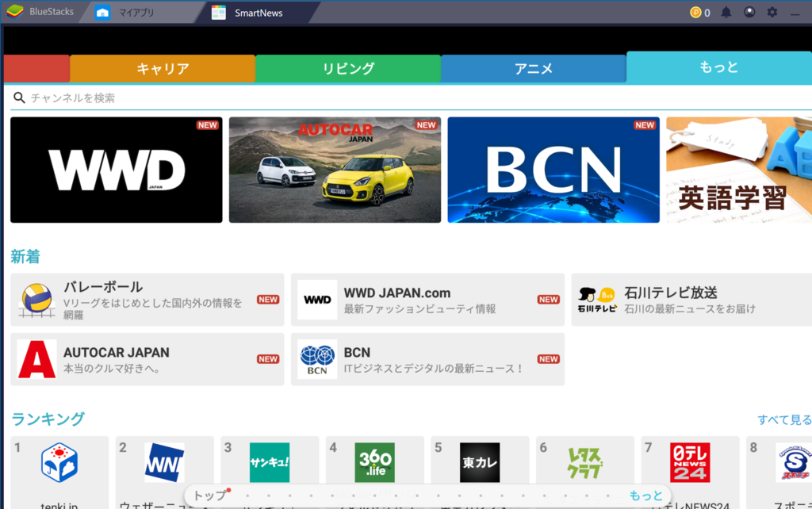Open the レタスクラブ ranking icon
The height and width of the screenshot is (509, 812).
tap(585, 462)
